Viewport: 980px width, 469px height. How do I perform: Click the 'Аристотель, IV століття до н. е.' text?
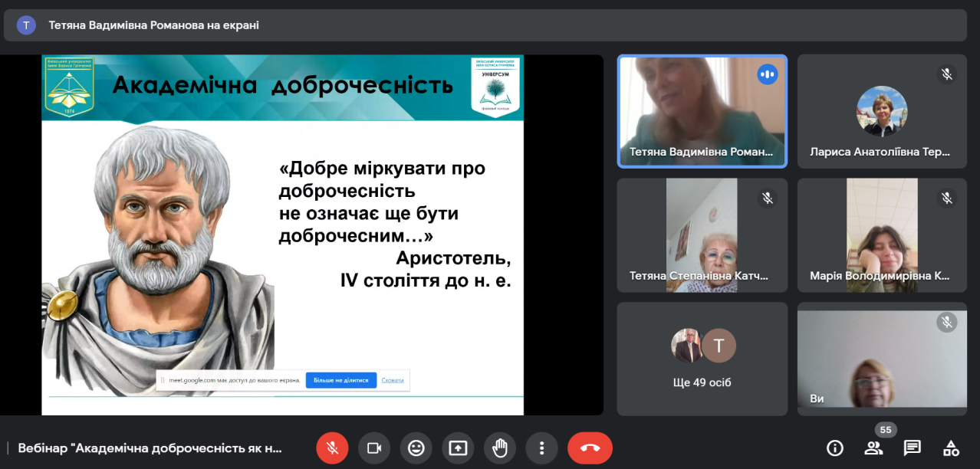tap(426, 269)
